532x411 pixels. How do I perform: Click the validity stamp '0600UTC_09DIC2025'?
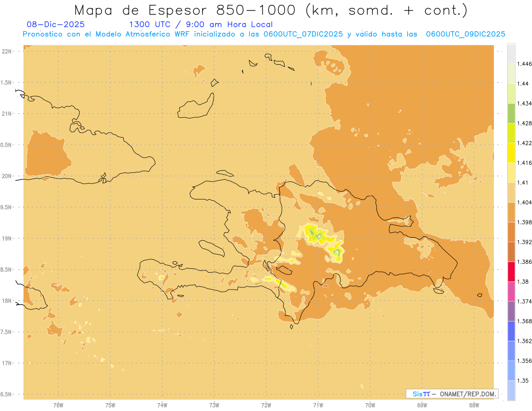click(x=465, y=34)
